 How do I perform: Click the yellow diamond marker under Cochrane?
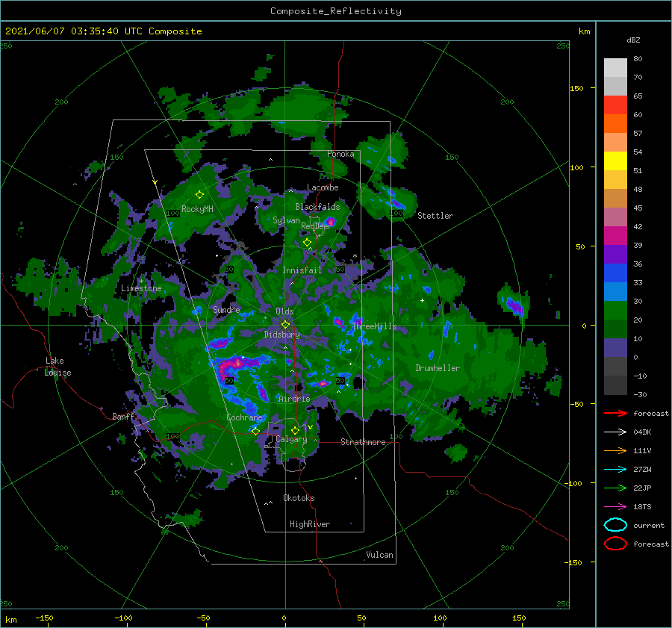point(255,431)
